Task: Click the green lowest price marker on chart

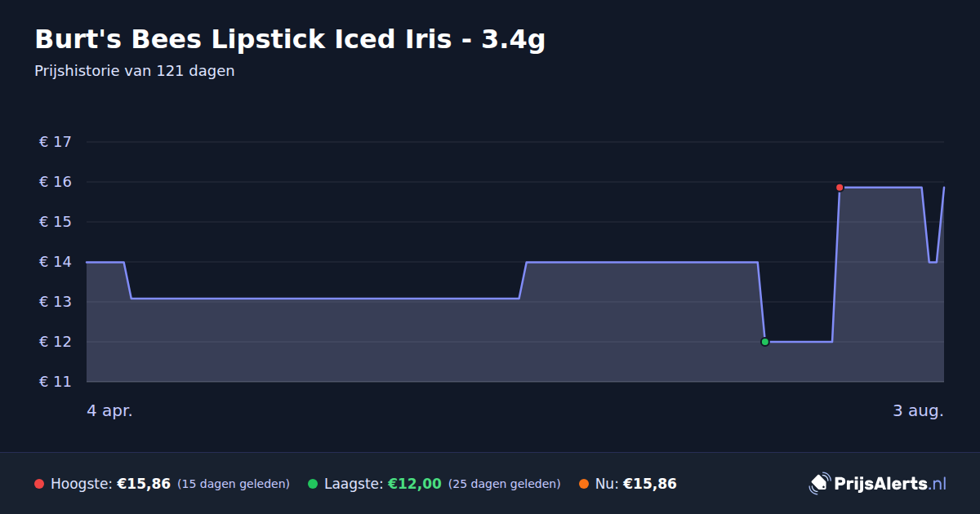Action: point(765,342)
